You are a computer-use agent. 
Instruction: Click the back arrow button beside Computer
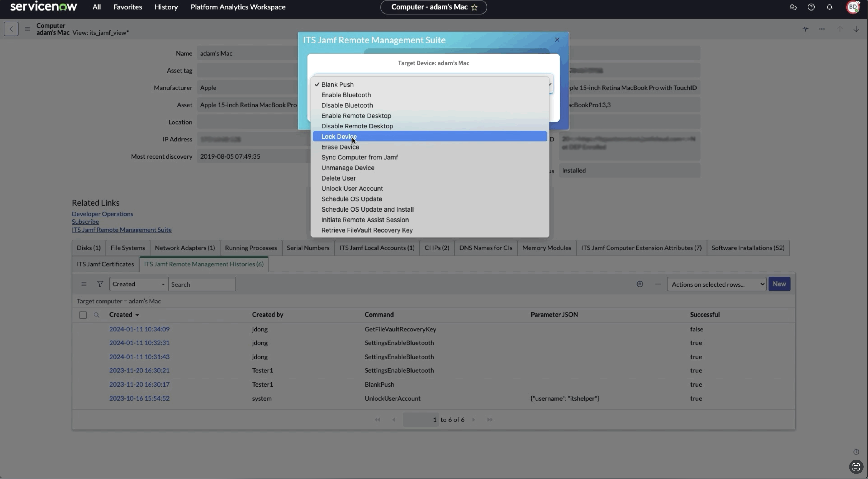pyautogui.click(x=11, y=29)
